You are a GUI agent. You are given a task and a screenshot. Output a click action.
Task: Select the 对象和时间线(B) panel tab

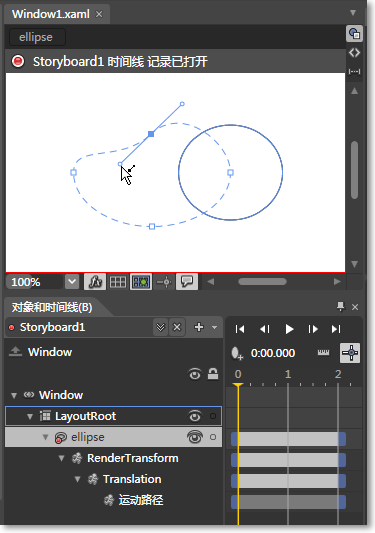(x=52, y=307)
